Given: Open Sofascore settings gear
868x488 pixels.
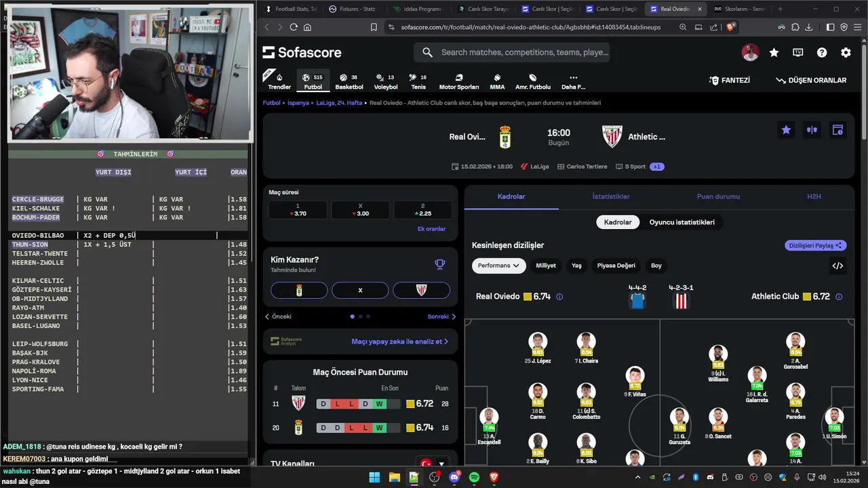Looking at the screenshot, I should pyautogui.click(x=846, y=52).
